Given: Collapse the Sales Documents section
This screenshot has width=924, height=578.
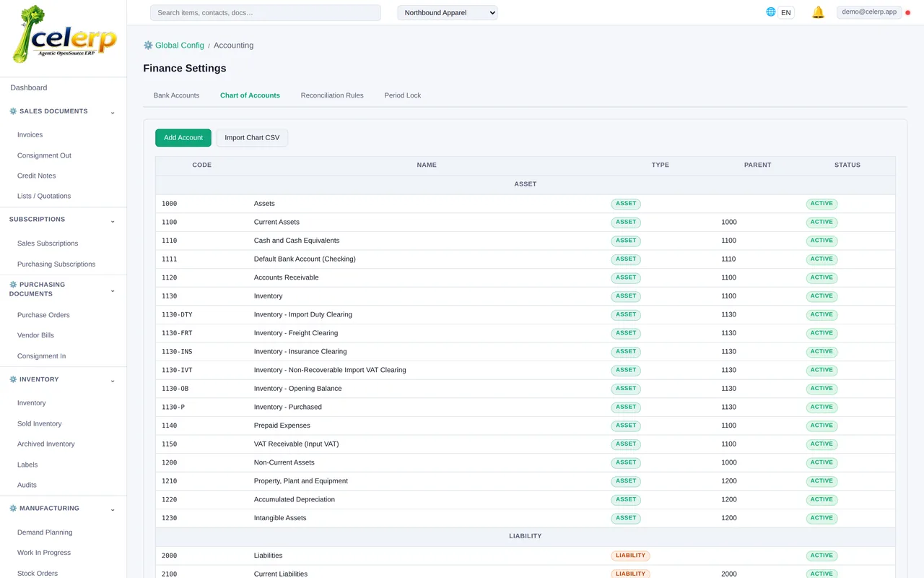Looking at the screenshot, I should click(x=113, y=112).
